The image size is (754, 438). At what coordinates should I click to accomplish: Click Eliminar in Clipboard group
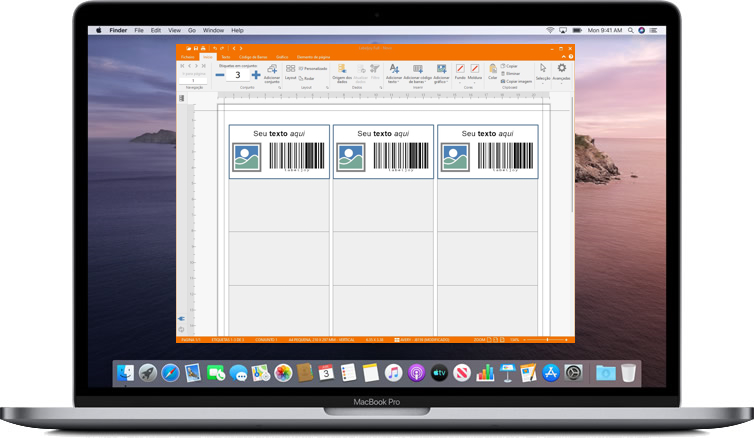(x=511, y=74)
